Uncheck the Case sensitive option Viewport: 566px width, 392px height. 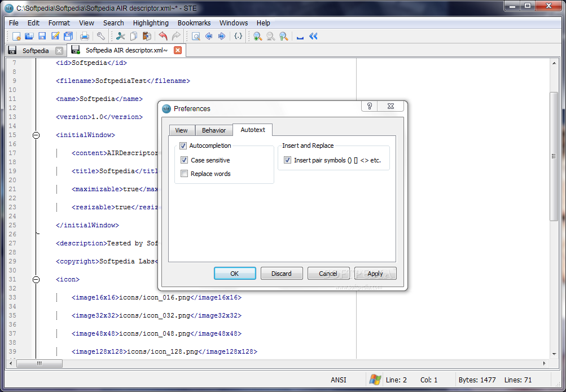click(x=184, y=160)
